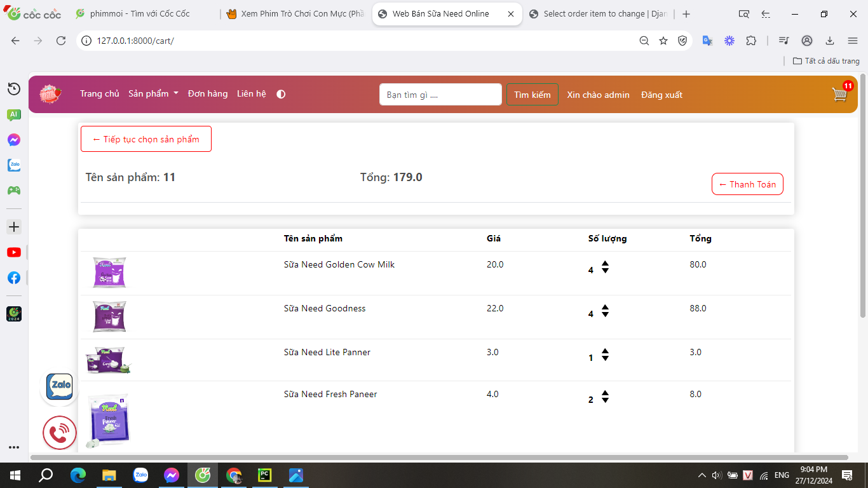Screen dimensions: 868x488
Task: Open the Đơn hàng menu item
Action: (x=208, y=93)
